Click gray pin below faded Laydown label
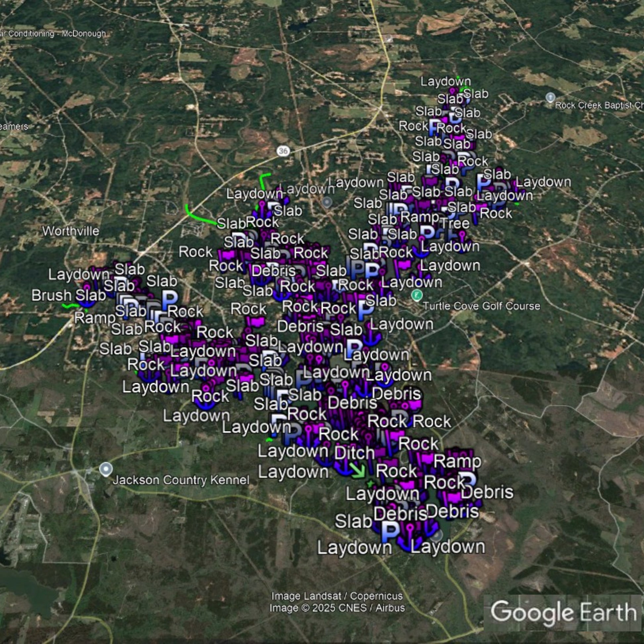 327,202
